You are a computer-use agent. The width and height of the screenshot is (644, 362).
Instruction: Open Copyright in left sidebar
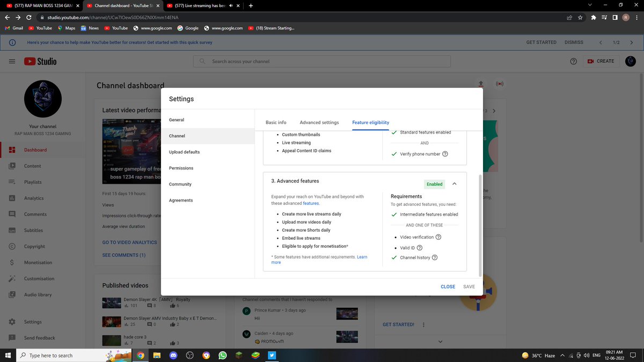(x=43, y=247)
